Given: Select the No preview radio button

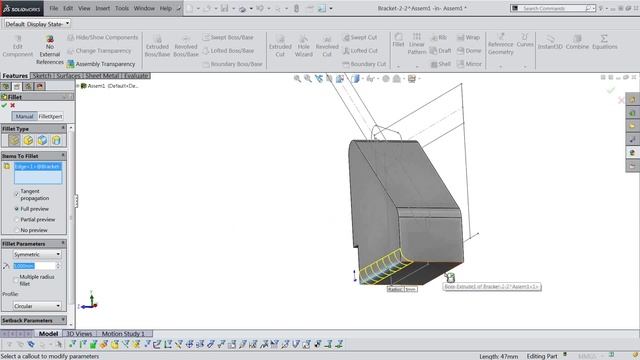Looking at the screenshot, I should pyautogui.click(x=17, y=230).
